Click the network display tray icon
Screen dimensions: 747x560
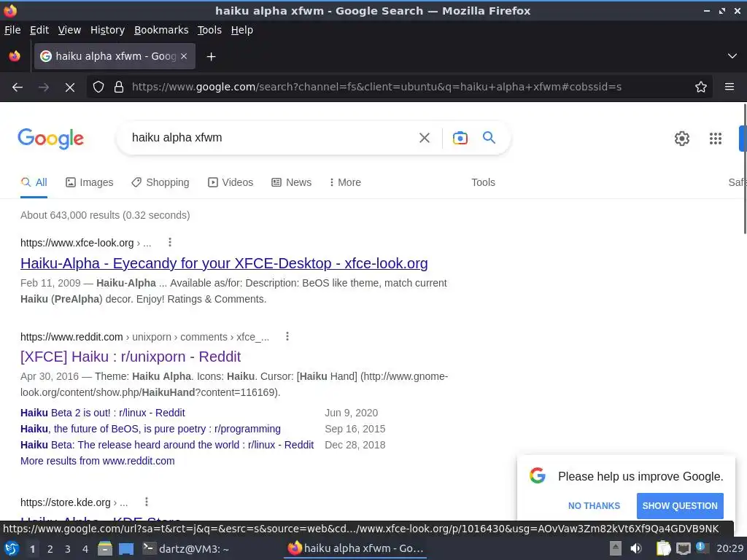[x=683, y=548]
